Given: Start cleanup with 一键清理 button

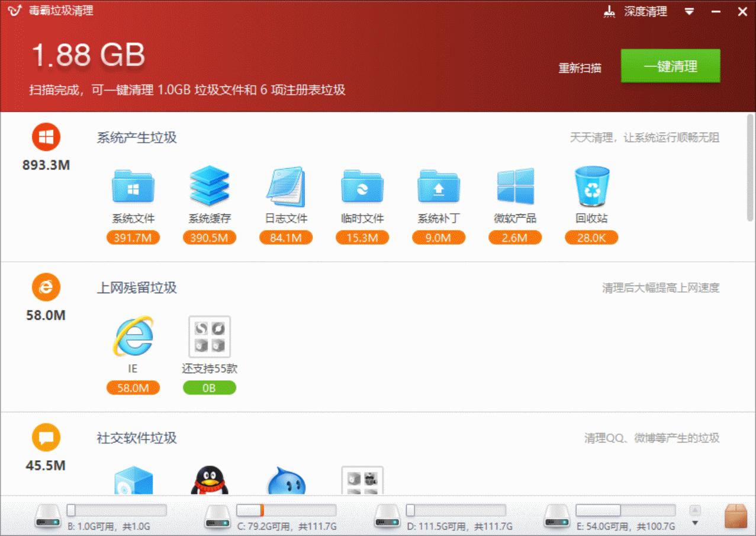Looking at the screenshot, I should (670, 66).
